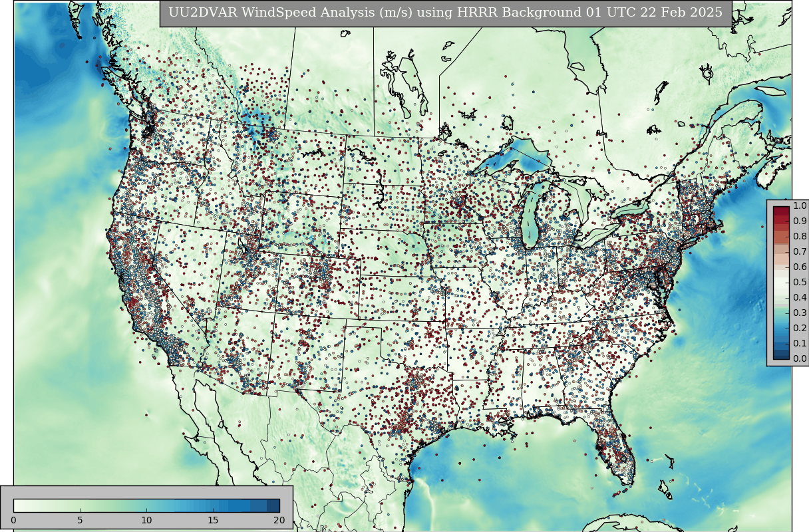Click the '15' tick label on wind colorbar
This screenshot has width=809, height=532.
pos(213,520)
